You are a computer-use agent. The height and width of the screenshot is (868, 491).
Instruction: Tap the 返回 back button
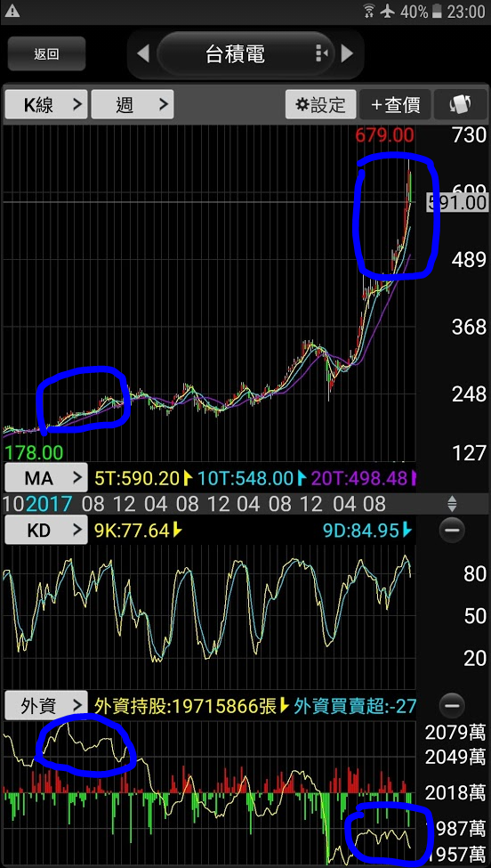click(x=46, y=53)
